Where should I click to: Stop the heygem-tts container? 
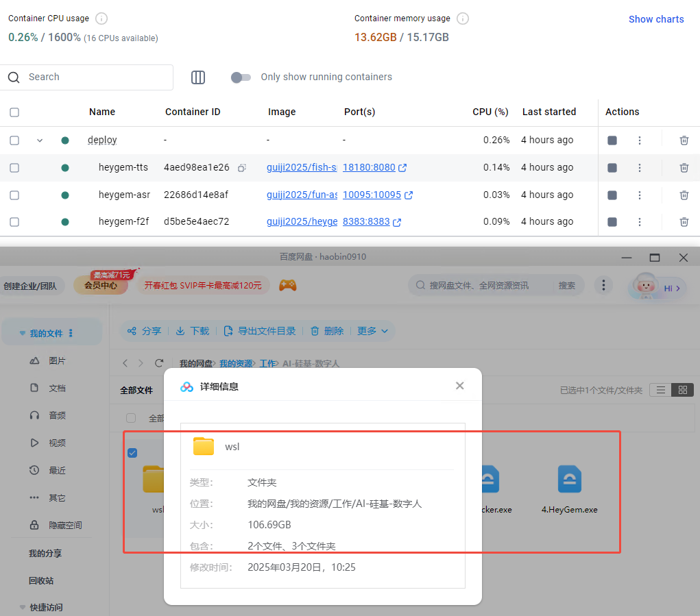[612, 168]
